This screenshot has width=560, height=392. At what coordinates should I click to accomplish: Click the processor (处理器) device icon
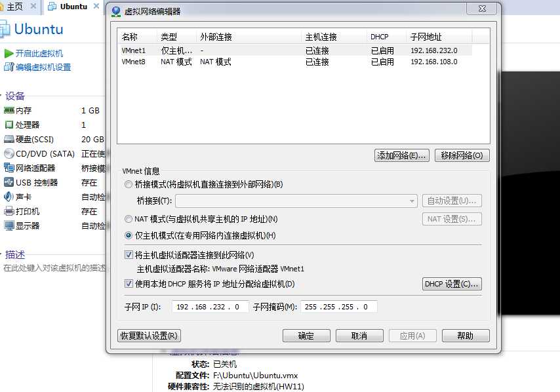coord(9,125)
